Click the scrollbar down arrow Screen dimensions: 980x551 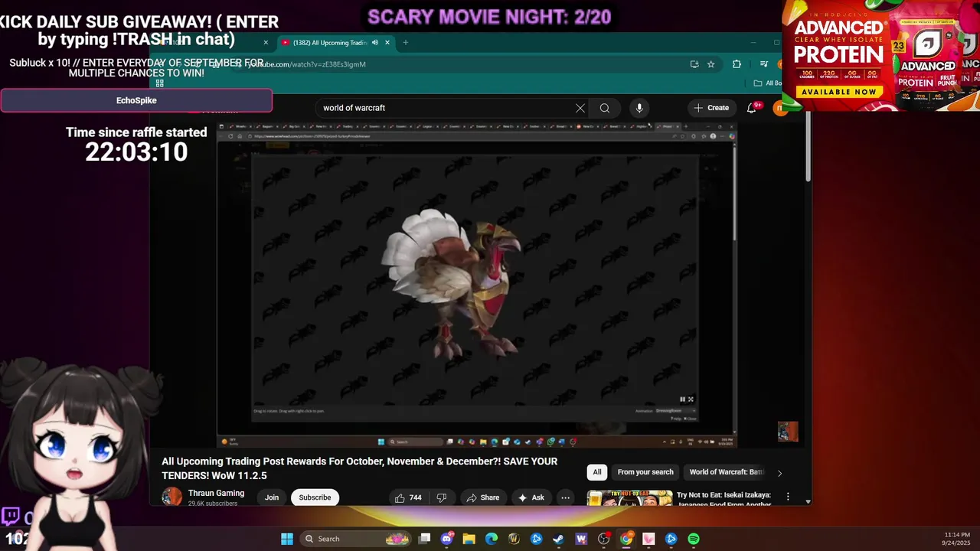click(808, 501)
